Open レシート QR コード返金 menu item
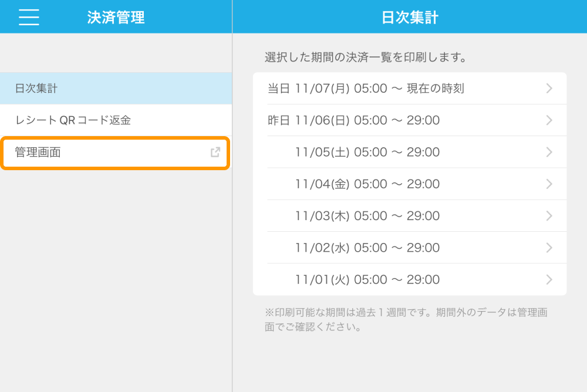This screenshot has height=392, width=587. tap(116, 120)
